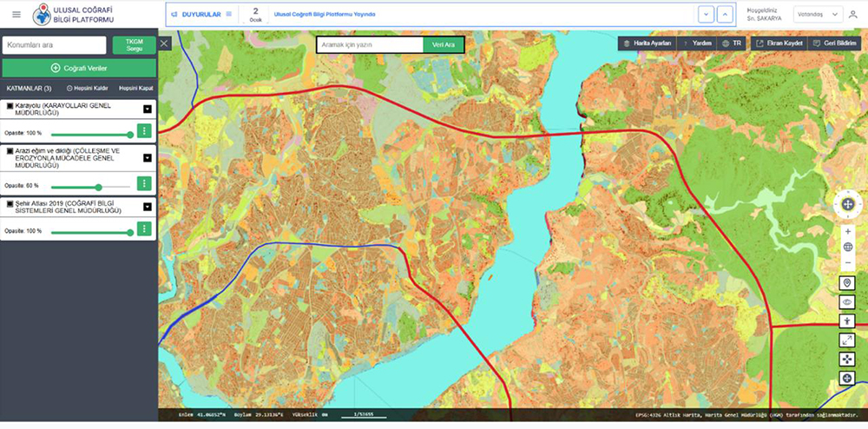This screenshot has width=868, height=429.
Task: Click the user profile icon
Action: click(852, 15)
